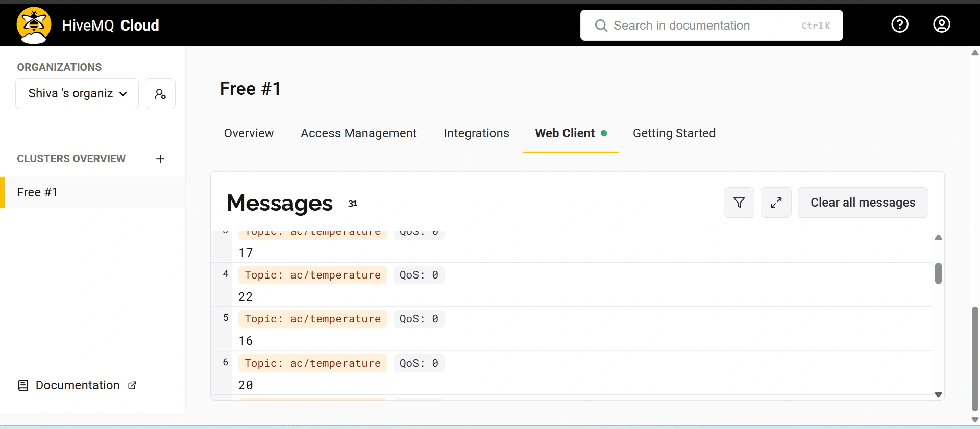Click QoS: 0 tag of message 6

(x=419, y=363)
